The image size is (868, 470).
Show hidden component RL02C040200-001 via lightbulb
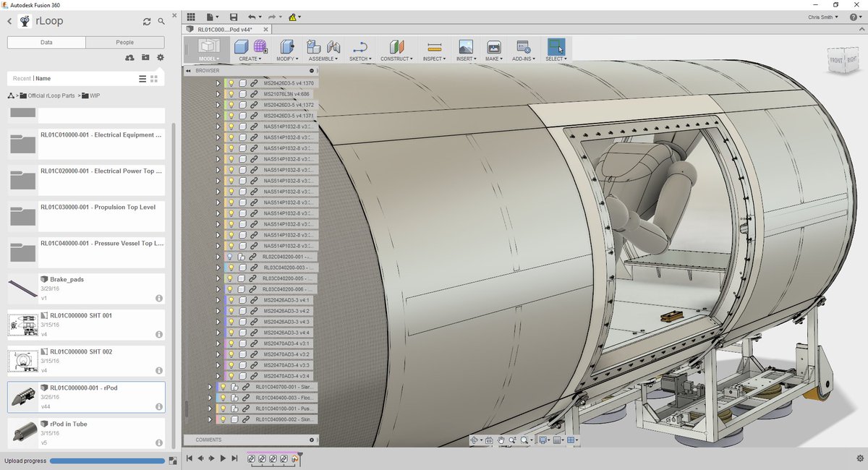[230, 257]
